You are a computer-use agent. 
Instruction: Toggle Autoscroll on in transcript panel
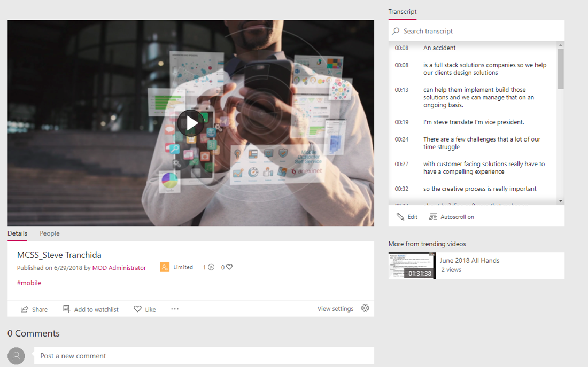pyautogui.click(x=452, y=217)
